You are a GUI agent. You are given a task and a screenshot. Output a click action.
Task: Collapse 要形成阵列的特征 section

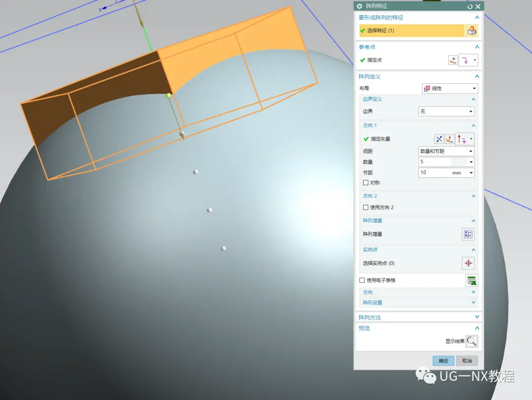click(x=477, y=17)
